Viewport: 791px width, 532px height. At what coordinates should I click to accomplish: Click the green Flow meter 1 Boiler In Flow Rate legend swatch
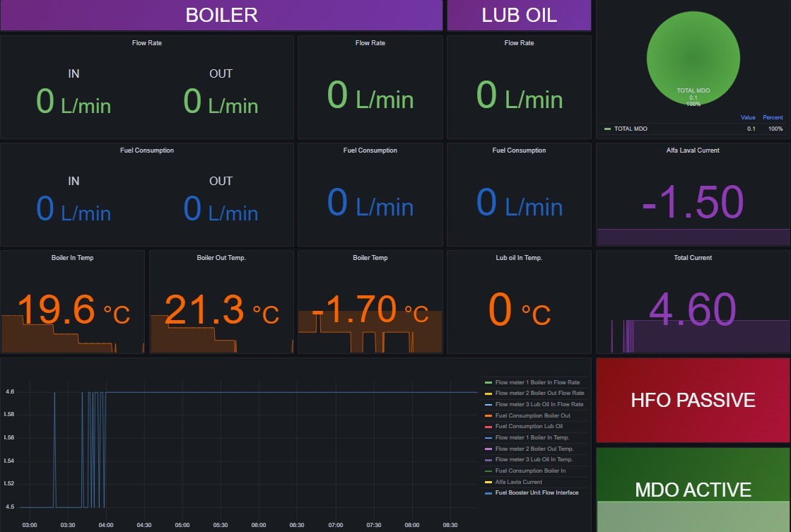pos(488,382)
